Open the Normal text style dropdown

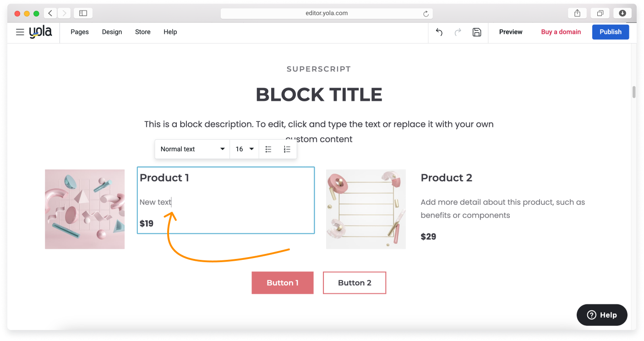click(192, 149)
